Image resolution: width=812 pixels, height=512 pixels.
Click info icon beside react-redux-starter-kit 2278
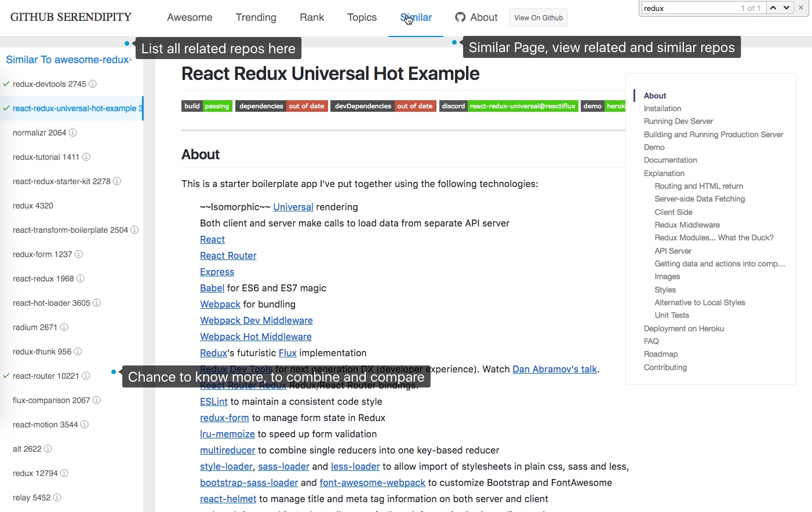117,181
